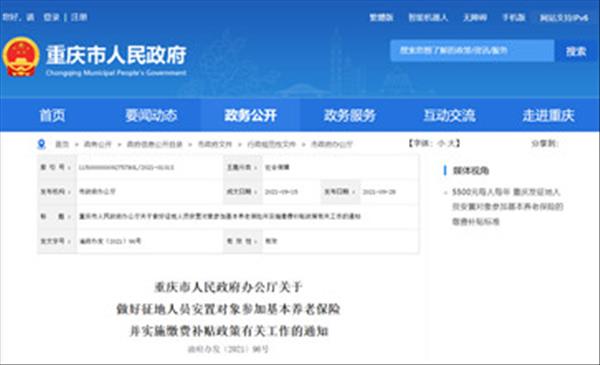Viewport: 600px width, 365px height.
Task: Click the document heading 重庆市人民政府办公厅关于
Action: coord(228,287)
